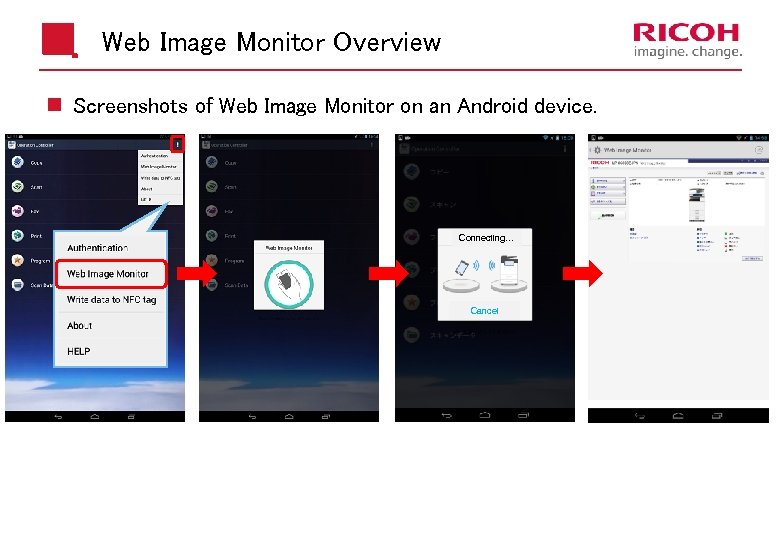This screenshot has height=540, width=780.
Task: Click the printer icon in the Connecting dialog
Action: 508,269
